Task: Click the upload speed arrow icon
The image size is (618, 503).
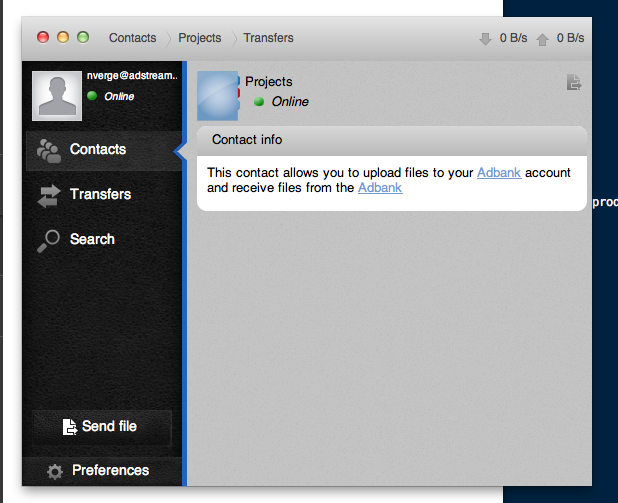Action: [542, 39]
